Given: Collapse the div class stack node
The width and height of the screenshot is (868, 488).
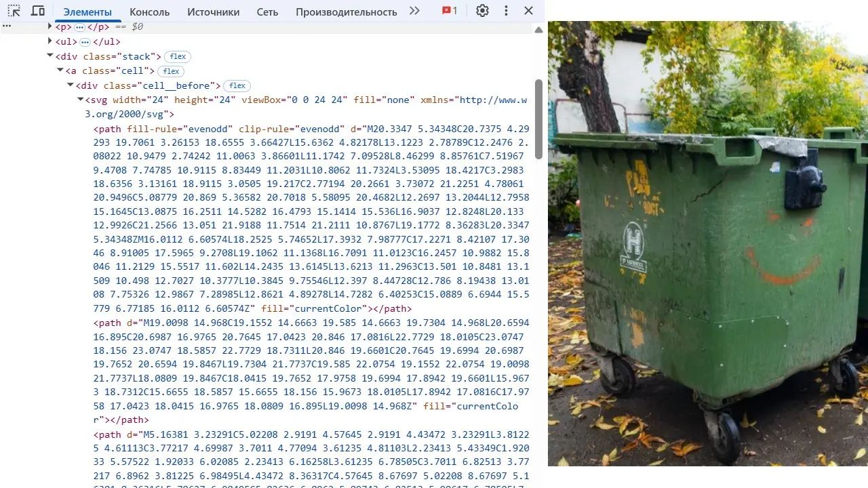Looking at the screenshot, I should pos(50,56).
